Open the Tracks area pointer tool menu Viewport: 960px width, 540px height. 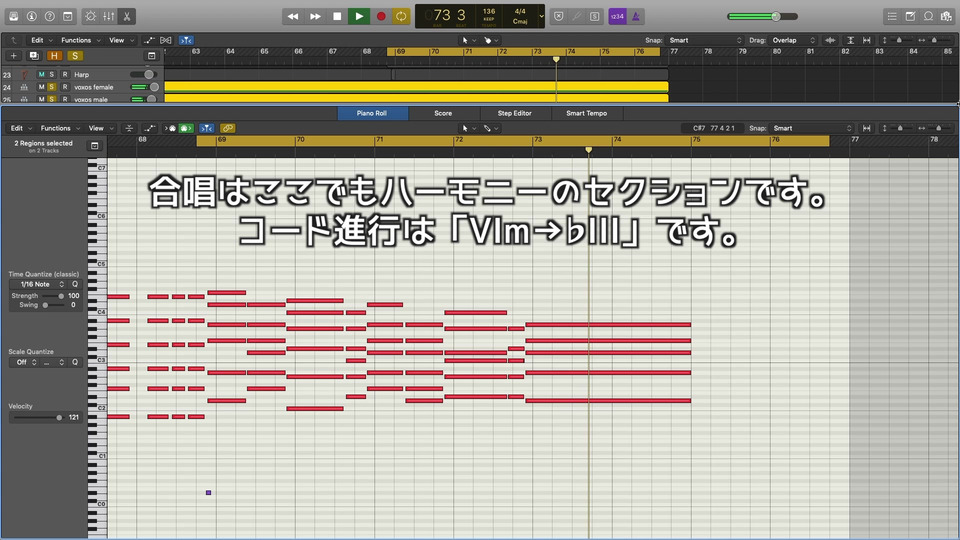[468, 40]
